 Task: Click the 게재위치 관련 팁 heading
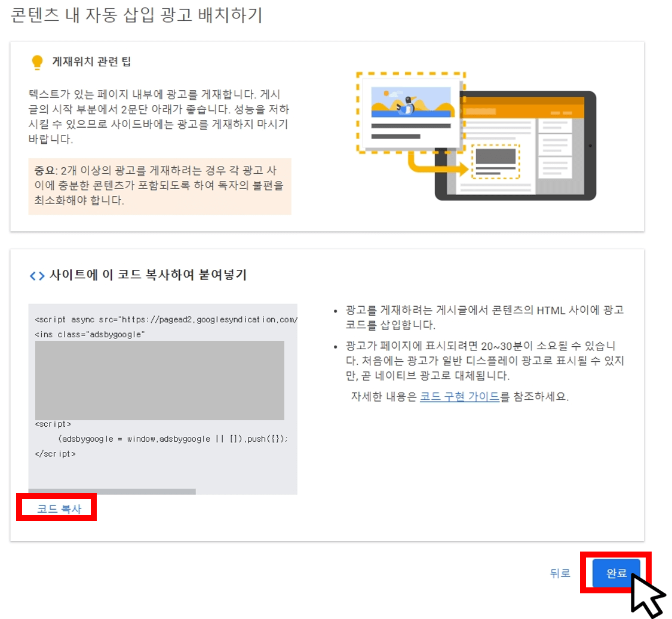(91, 61)
